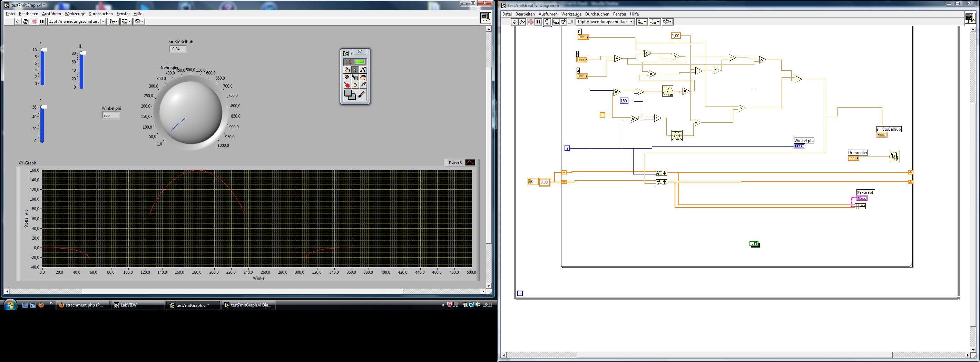Activate the text Labeling tool
Viewport: 980px width, 362px height.
click(363, 70)
